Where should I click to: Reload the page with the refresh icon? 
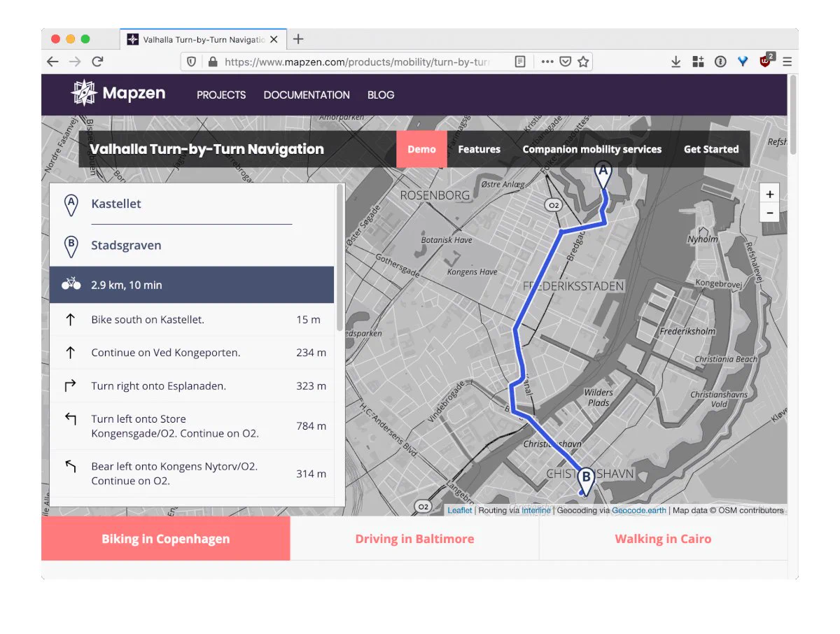click(98, 62)
